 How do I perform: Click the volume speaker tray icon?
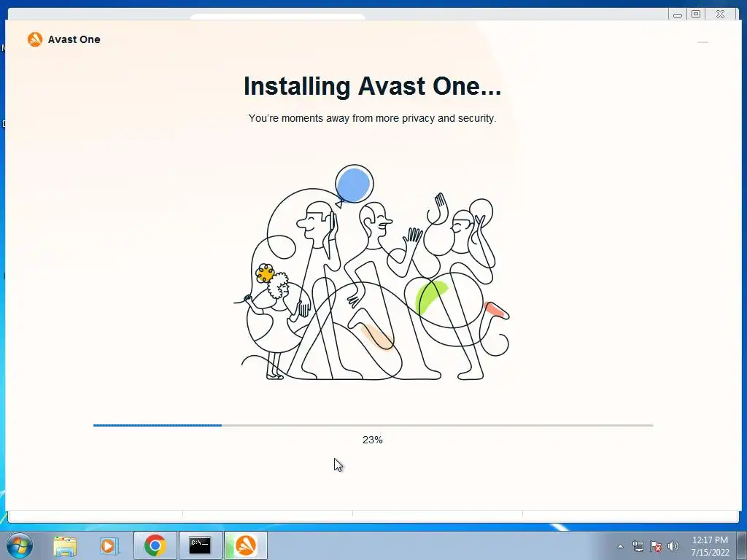tap(673, 546)
